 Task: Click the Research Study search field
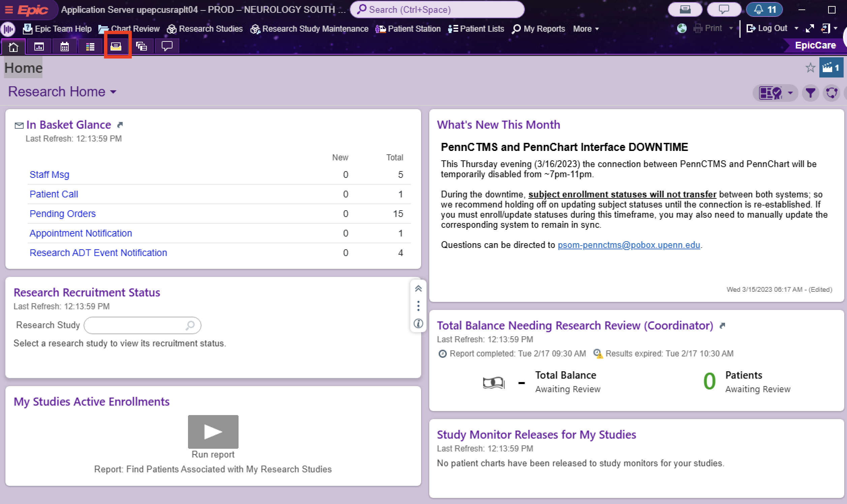pyautogui.click(x=142, y=325)
